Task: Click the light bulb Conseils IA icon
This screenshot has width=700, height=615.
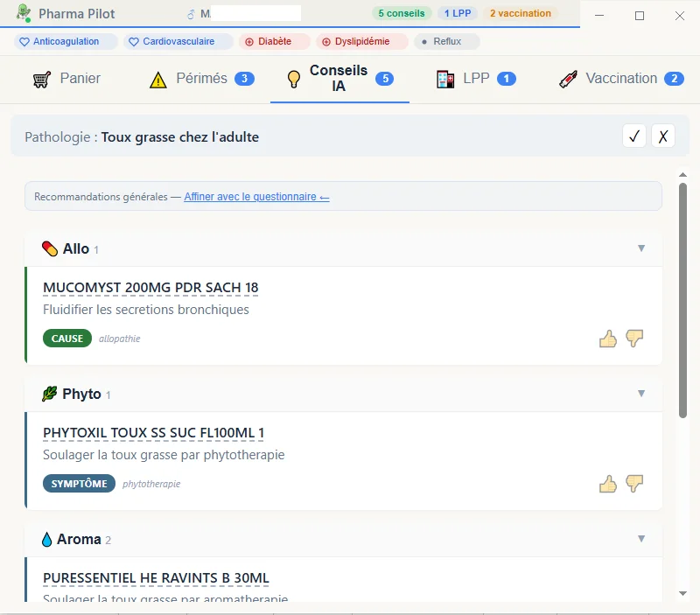Action: tap(294, 79)
